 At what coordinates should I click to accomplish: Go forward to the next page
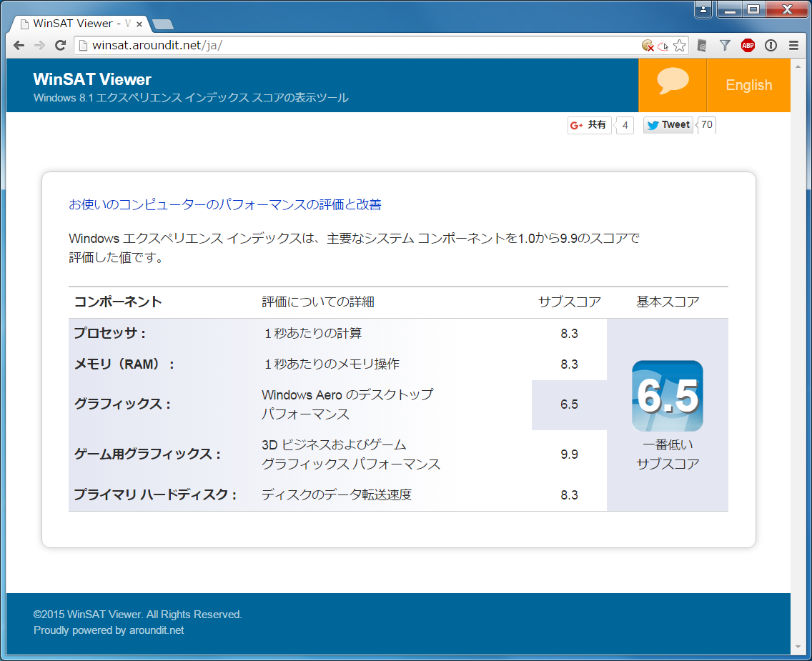(x=40, y=46)
